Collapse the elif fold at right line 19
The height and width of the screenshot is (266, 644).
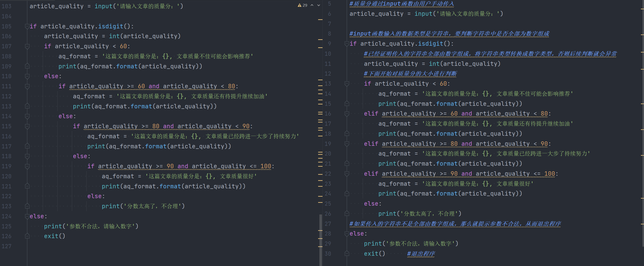[347, 144]
